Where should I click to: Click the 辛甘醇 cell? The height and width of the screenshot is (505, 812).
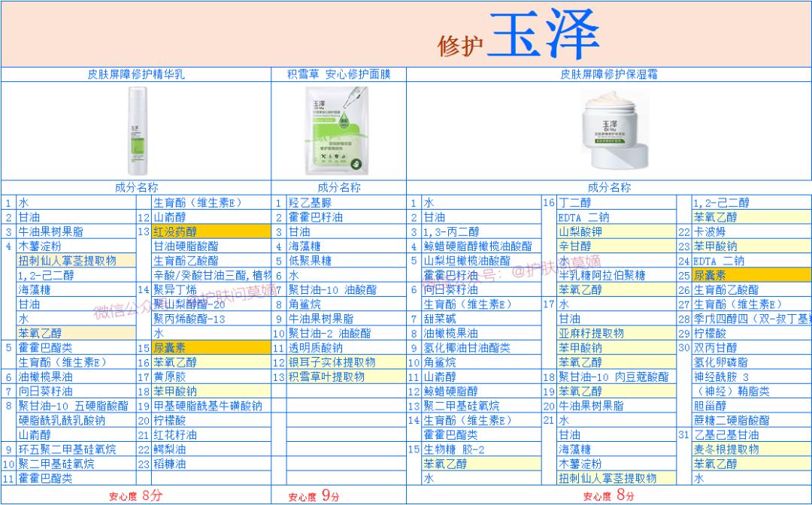click(617, 246)
